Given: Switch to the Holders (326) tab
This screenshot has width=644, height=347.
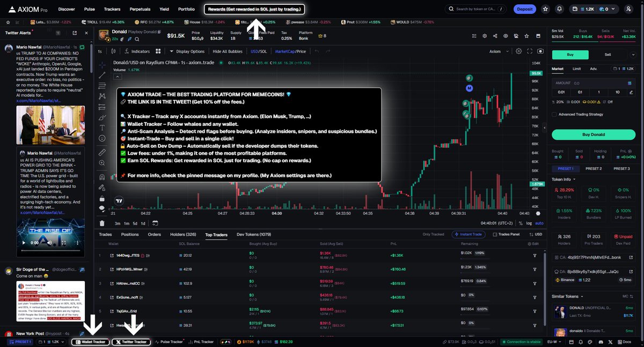Looking at the screenshot, I should pyautogui.click(x=183, y=234).
